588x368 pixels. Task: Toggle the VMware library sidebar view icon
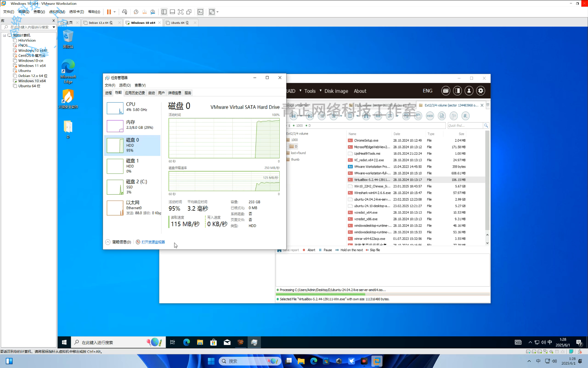coord(164,12)
